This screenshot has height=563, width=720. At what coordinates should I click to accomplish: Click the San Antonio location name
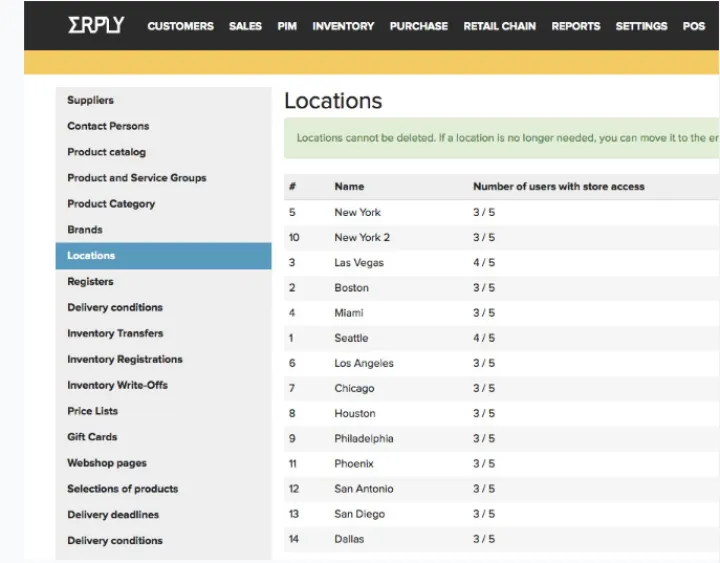pos(364,489)
